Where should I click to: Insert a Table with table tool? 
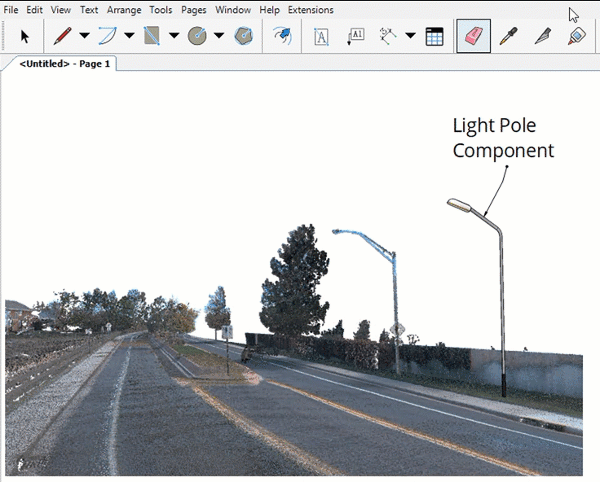coord(434,36)
